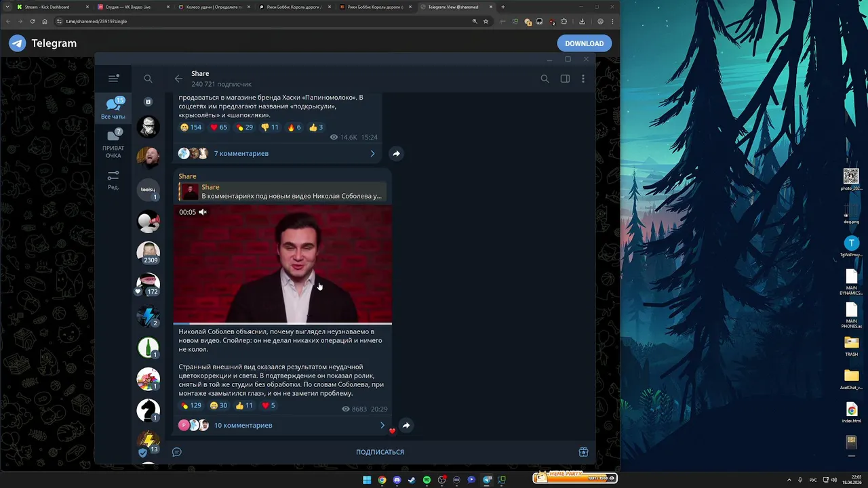
Task: Click the ПОДПИСАТЬСЯ subscribe button
Action: click(380, 452)
